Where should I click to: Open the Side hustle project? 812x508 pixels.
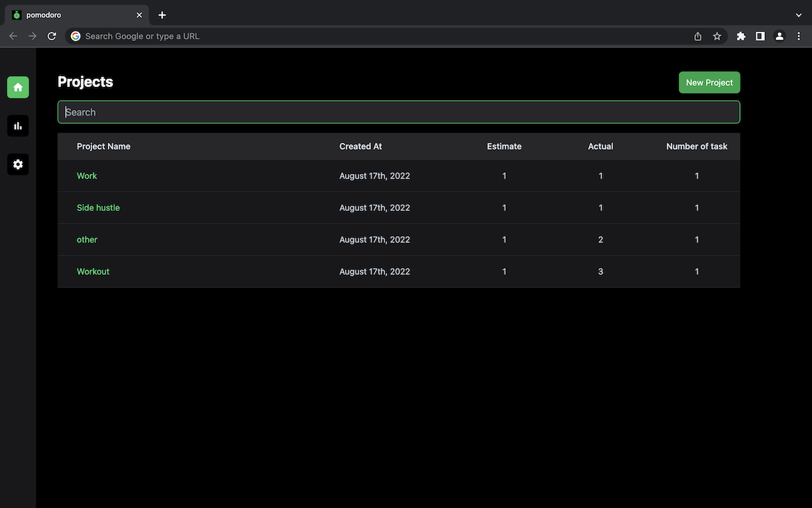coord(98,208)
